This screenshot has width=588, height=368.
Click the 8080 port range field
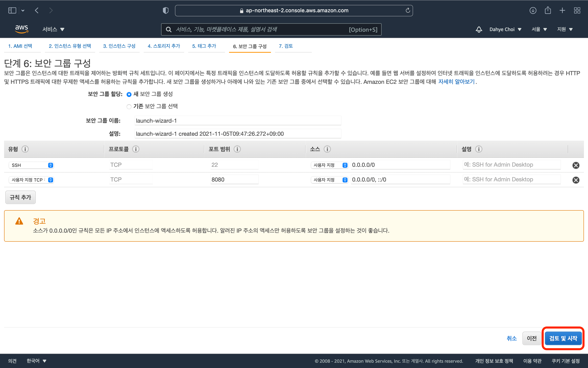(x=234, y=179)
